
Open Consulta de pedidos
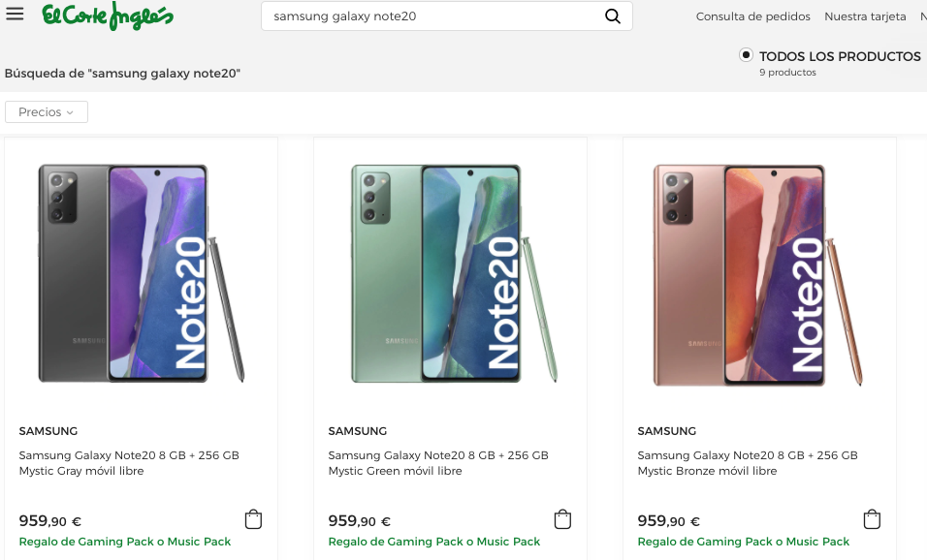754,16
